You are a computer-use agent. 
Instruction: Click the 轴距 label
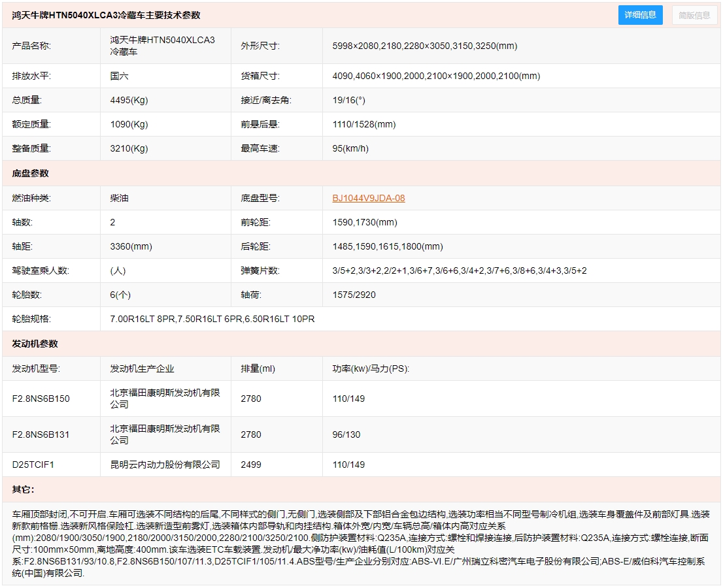[22, 246]
